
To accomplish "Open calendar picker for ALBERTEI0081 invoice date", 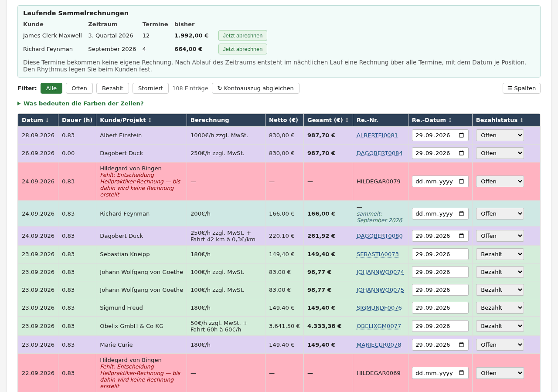I will tap(462, 135).
